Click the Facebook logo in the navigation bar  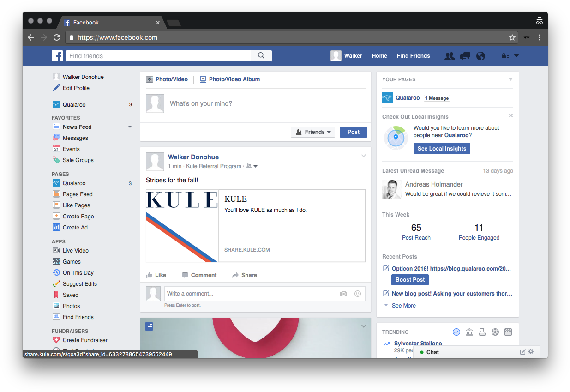click(57, 56)
